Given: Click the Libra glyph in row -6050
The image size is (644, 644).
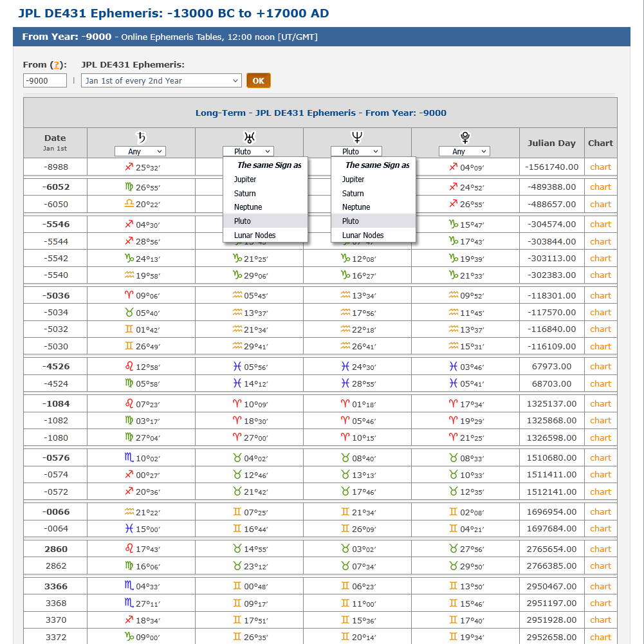Looking at the screenshot, I should (x=129, y=203).
